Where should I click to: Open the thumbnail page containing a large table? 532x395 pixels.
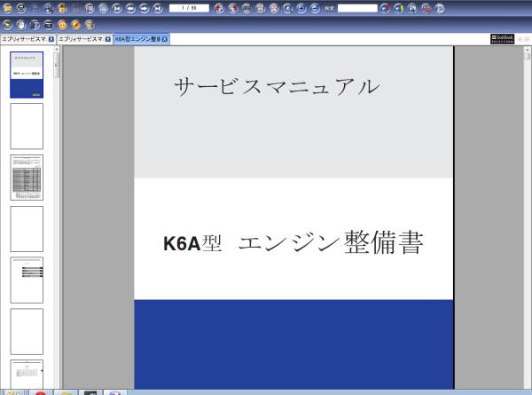coord(27,178)
